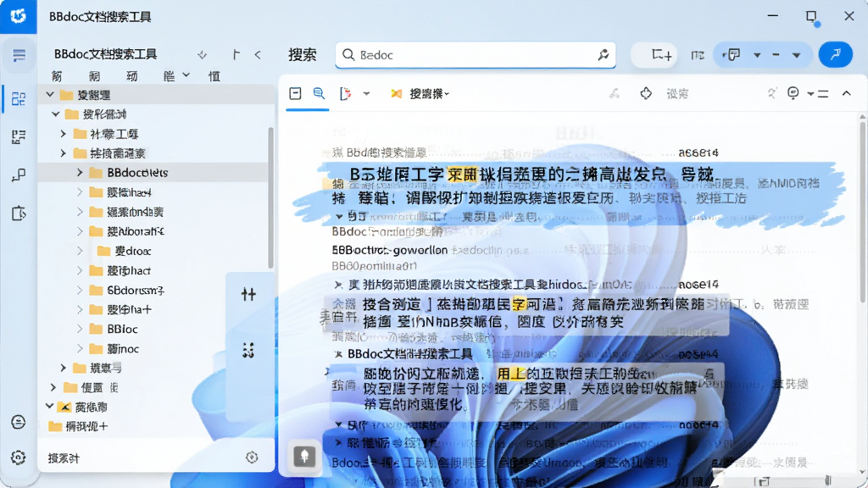This screenshot has height=488, width=868.
Task: Open the dropdown arrow beside the speech-bubble icon
Action: 810,94
